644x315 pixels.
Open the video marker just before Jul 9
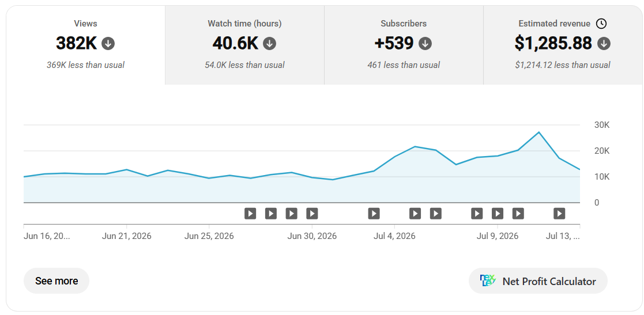click(476, 213)
